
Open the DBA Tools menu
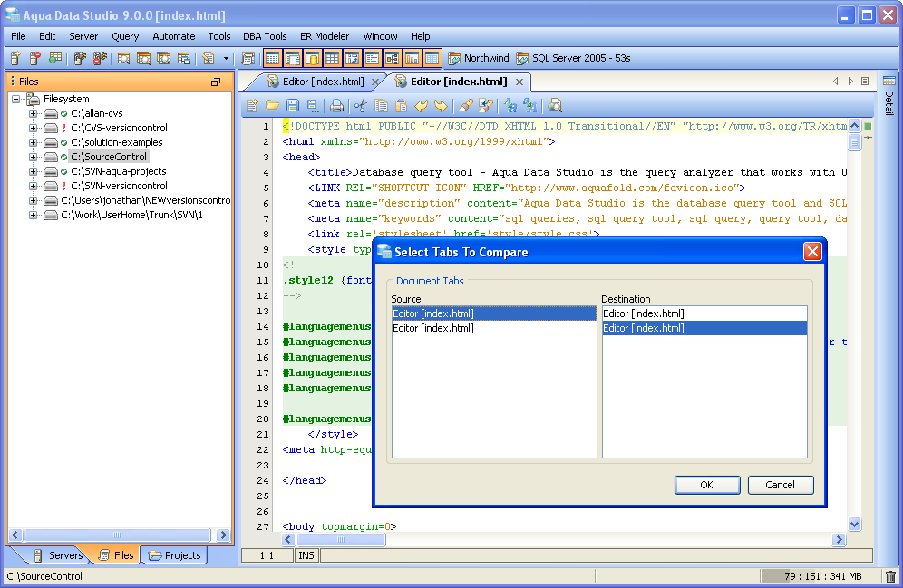(x=265, y=36)
